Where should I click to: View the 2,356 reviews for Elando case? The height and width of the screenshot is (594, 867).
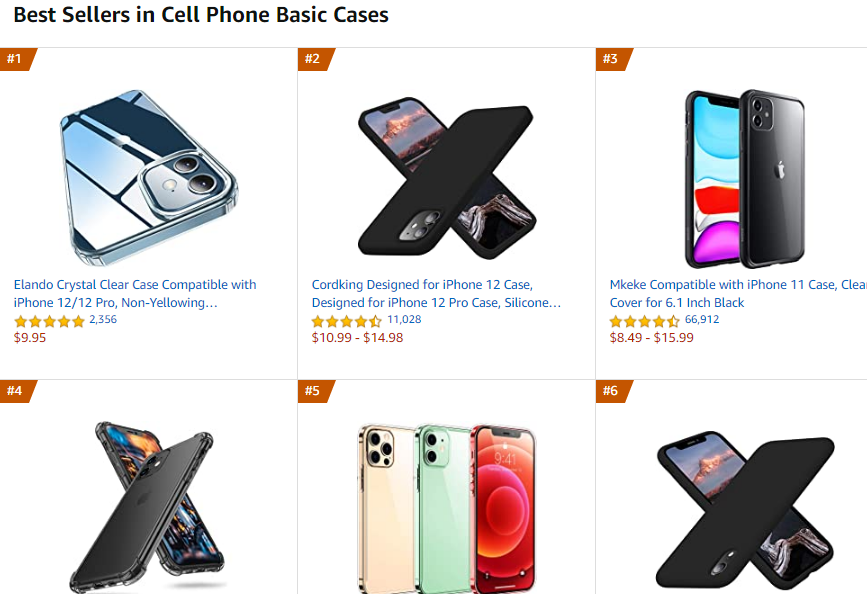103,320
